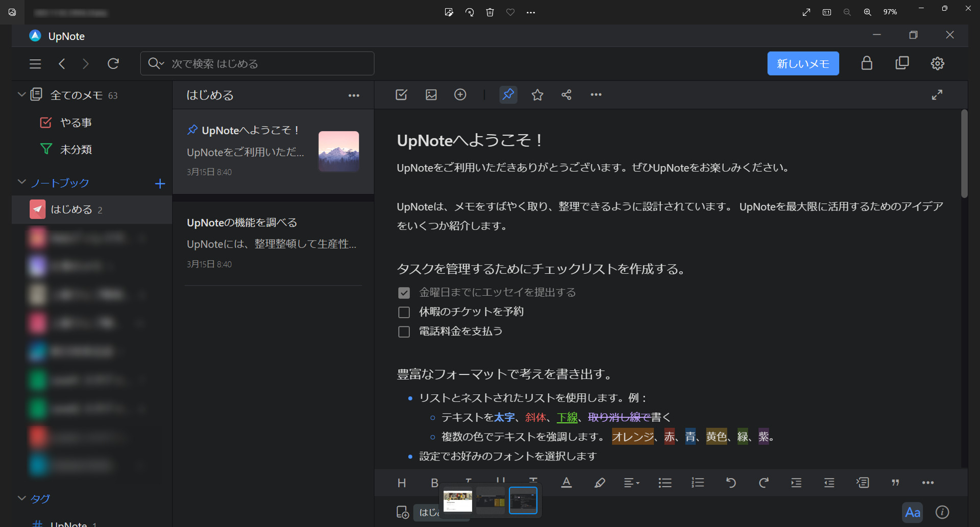
Task: Click the circled plus insert icon
Action: (x=460, y=94)
